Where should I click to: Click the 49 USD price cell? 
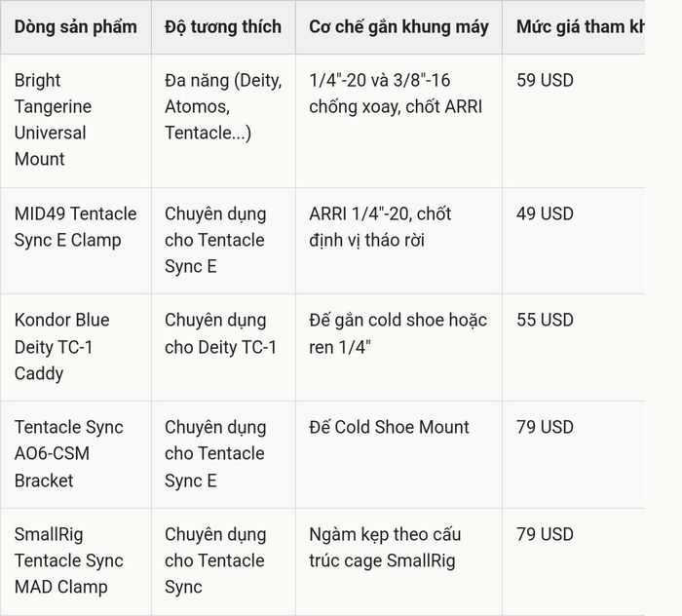coord(573,241)
